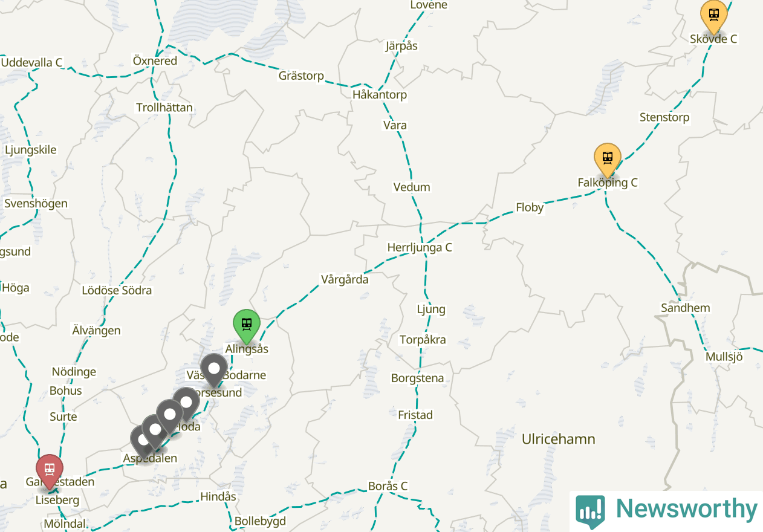Select the Borås C station label

(x=388, y=486)
